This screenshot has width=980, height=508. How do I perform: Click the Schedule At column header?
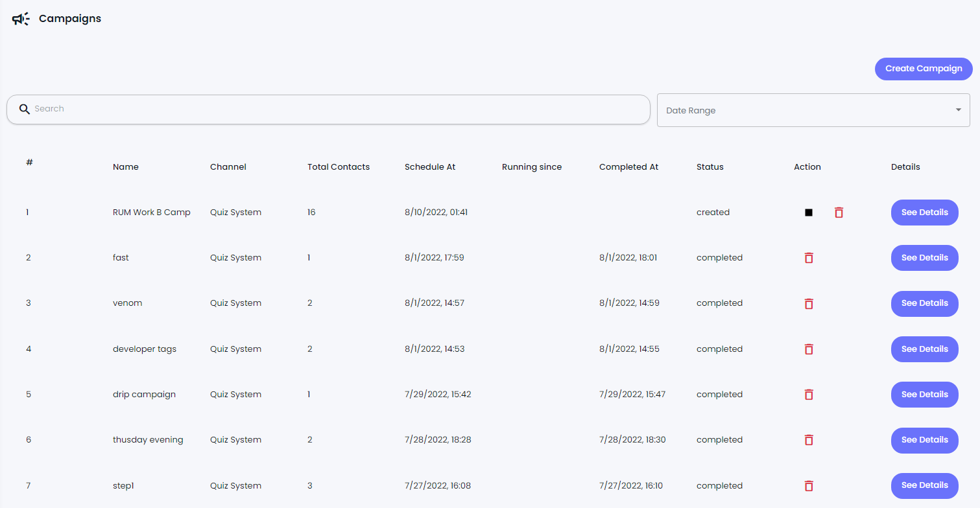[430, 167]
